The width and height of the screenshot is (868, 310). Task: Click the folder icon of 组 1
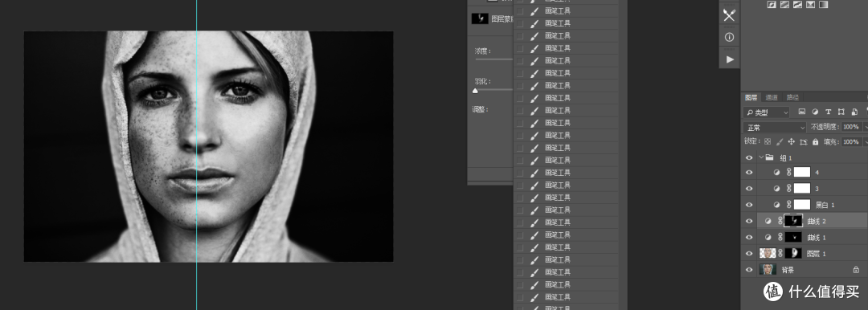pos(769,157)
